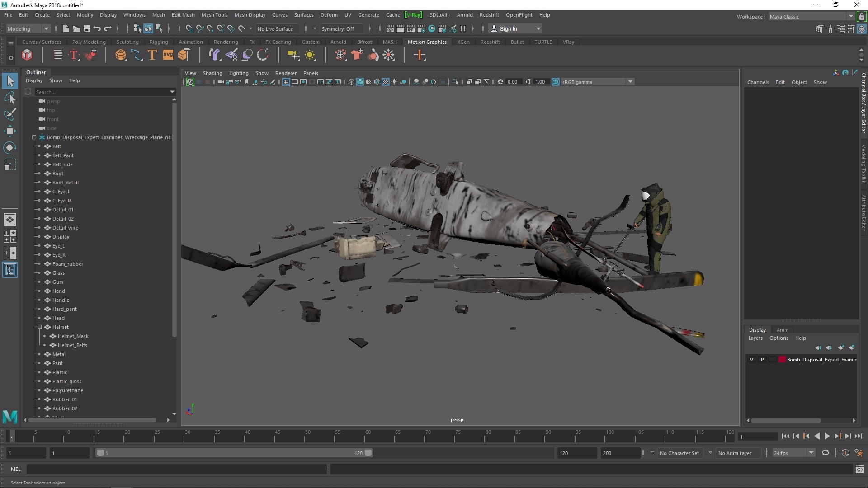Click the play forward button
The image size is (868, 488).
coord(827,436)
